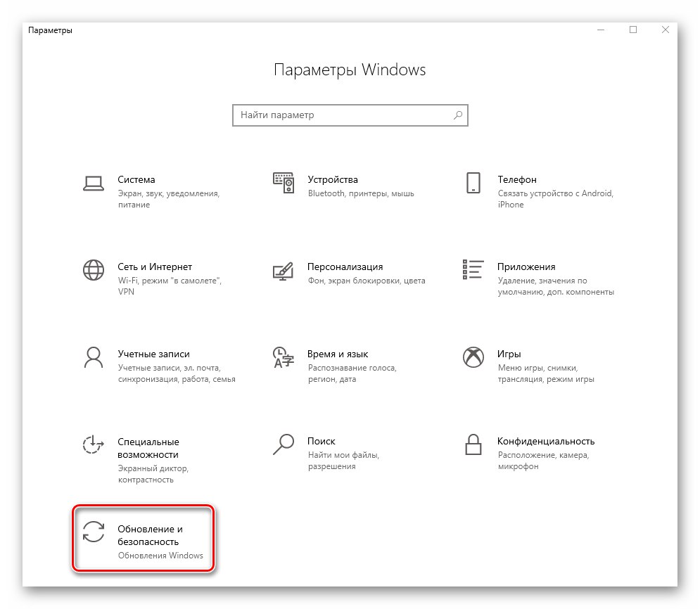The height and width of the screenshot is (609, 700).
Task: Close the Параметры window
Action: 666,30
